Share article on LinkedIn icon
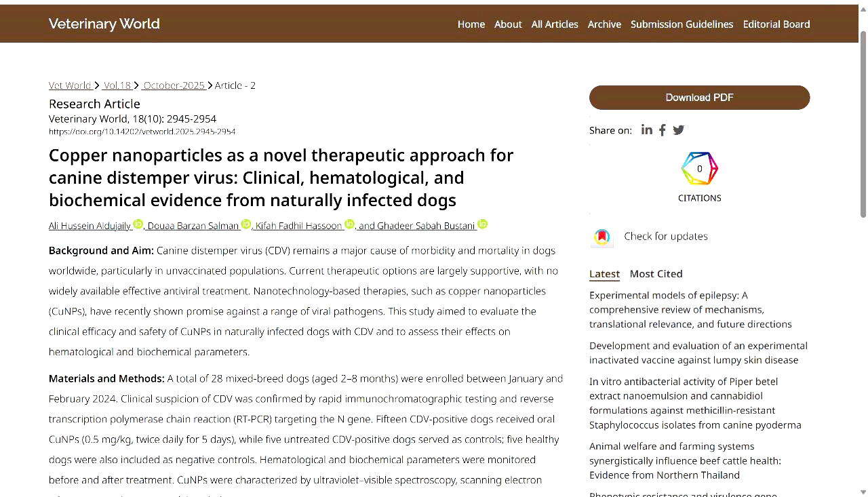 pos(646,130)
